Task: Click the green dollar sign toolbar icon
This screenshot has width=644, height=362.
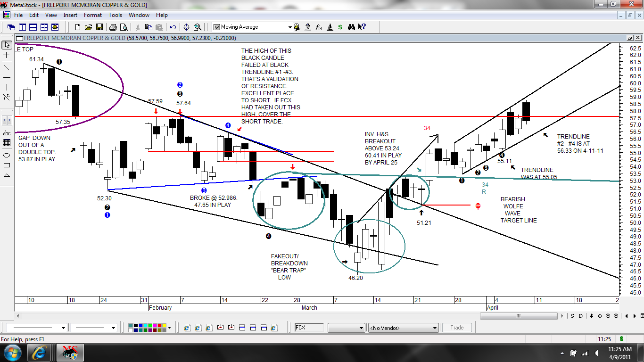Action: tap(340, 27)
